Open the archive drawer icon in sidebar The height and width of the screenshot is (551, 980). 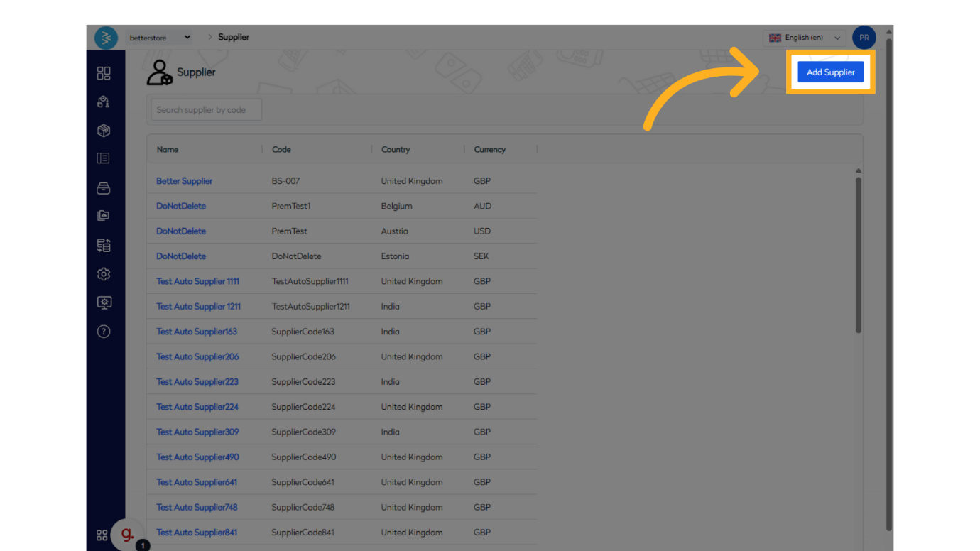coord(104,188)
